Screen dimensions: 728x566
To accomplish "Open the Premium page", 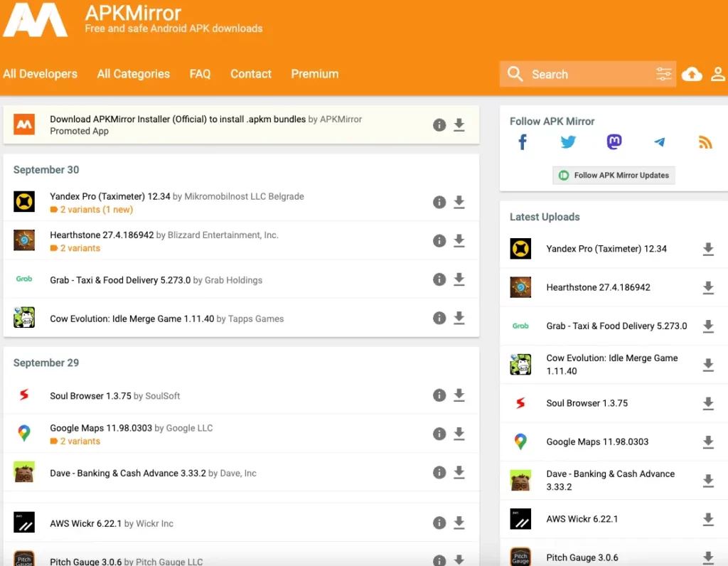I will pyautogui.click(x=315, y=74).
